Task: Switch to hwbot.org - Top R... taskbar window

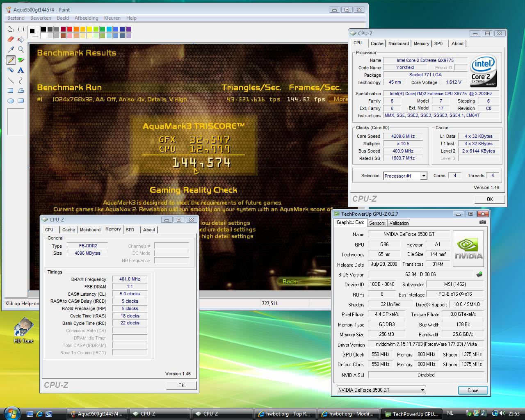Action: 285,414
